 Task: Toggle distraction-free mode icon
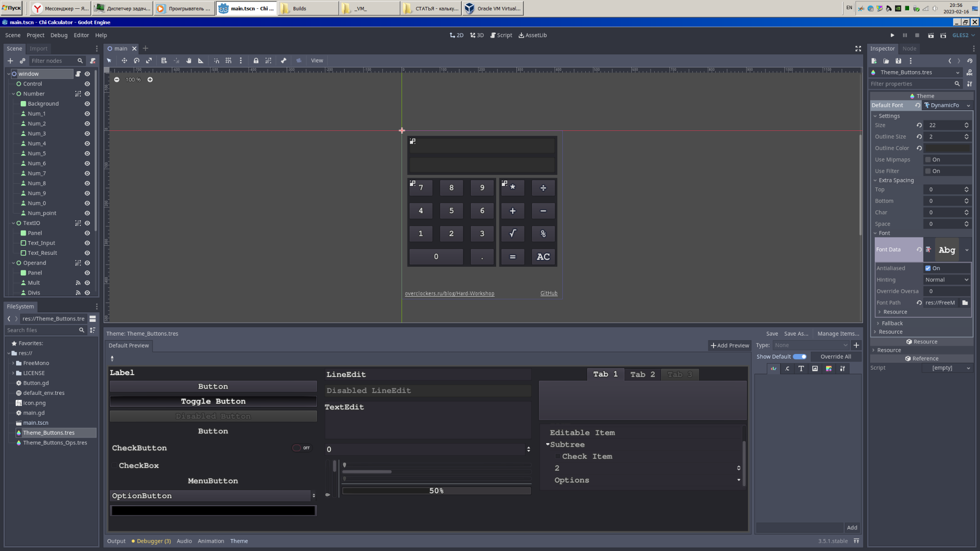point(858,49)
